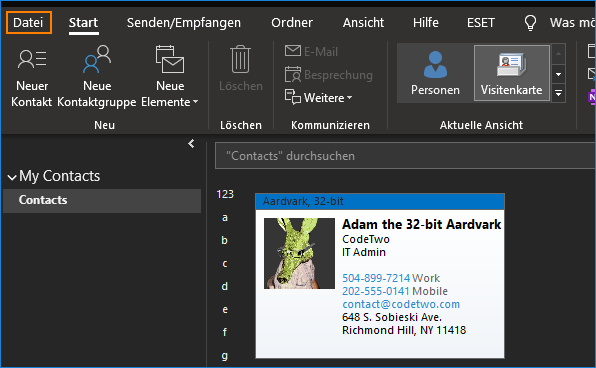Select the Visitenkarte view

pyautogui.click(x=512, y=73)
